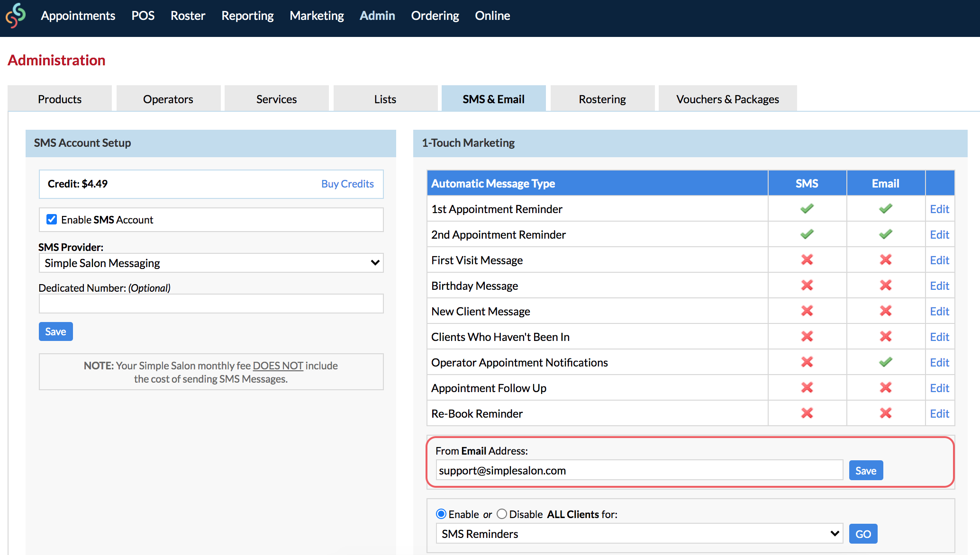Edit the 1st Appointment Reminder message
980x555 pixels.
point(939,209)
